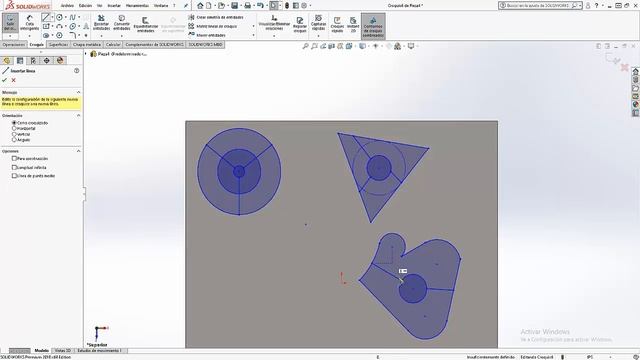640x360 pixels.
Task: Open FeatureManager design tree tab icon
Action: tap(7, 60)
